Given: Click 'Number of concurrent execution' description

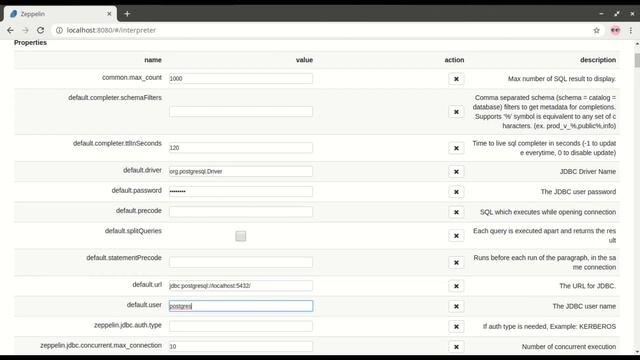Looking at the screenshot, I should [569, 347].
